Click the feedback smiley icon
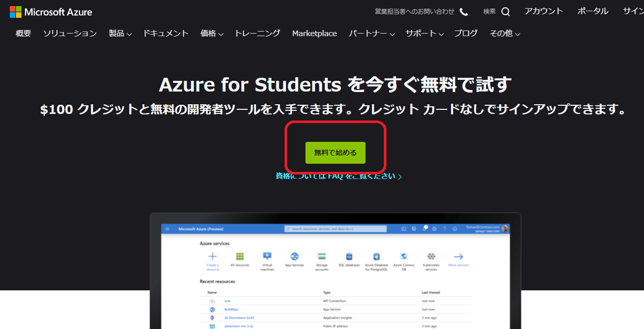 (455, 229)
